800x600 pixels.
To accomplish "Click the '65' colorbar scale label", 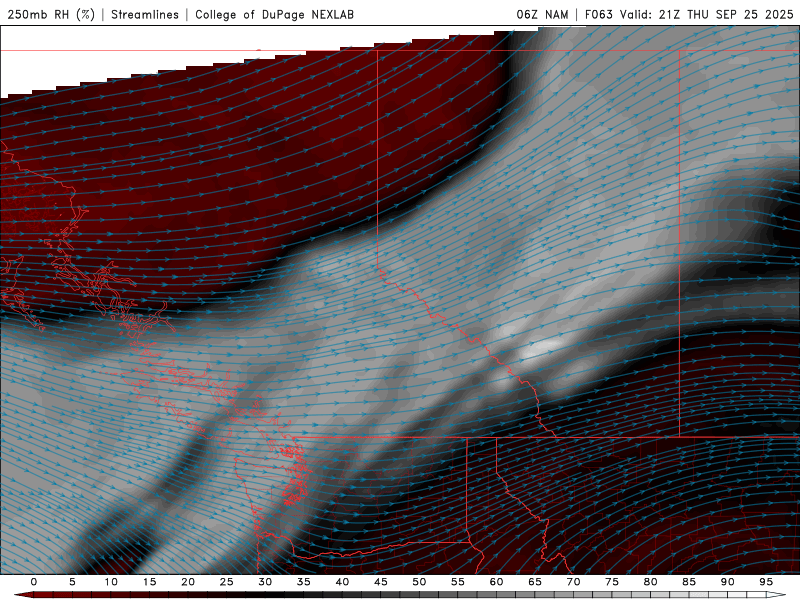I will pyautogui.click(x=535, y=582).
